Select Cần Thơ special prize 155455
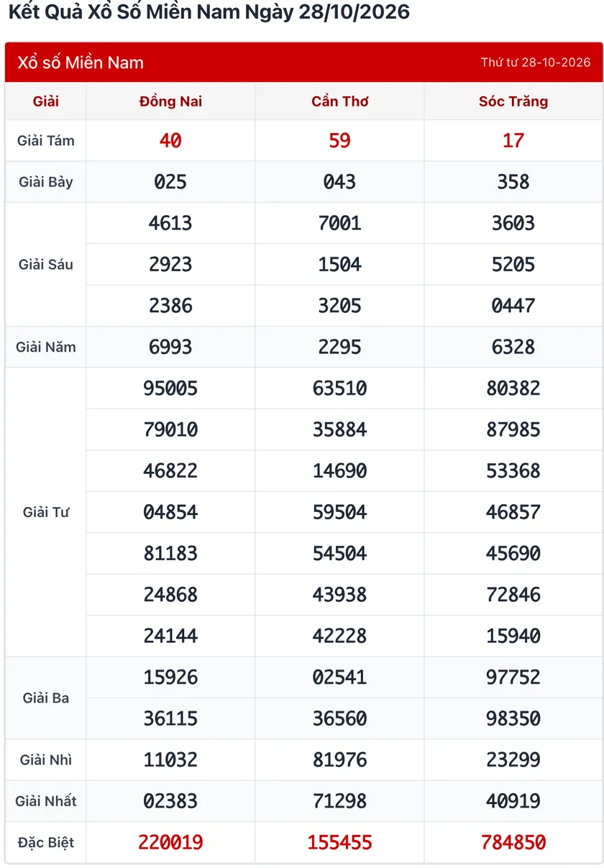The image size is (604, 868). click(340, 842)
